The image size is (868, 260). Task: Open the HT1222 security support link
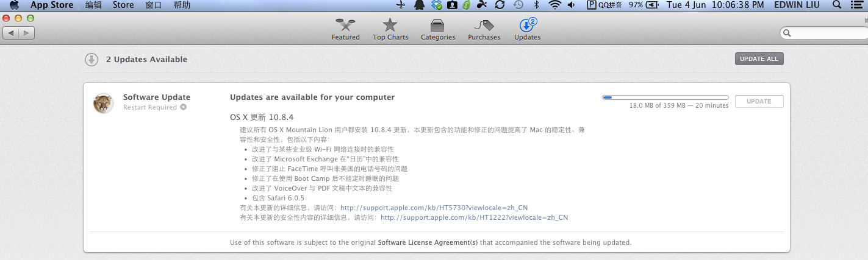(x=474, y=217)
